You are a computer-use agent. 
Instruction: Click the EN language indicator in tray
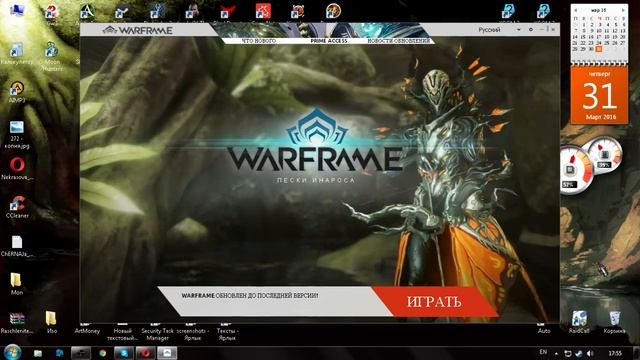click(x=543, y=352)
